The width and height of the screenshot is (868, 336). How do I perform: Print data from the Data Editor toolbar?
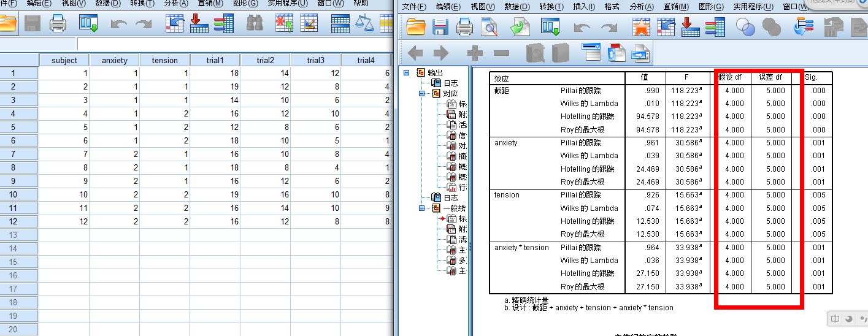pyautogui.click(x=58, y=25)
